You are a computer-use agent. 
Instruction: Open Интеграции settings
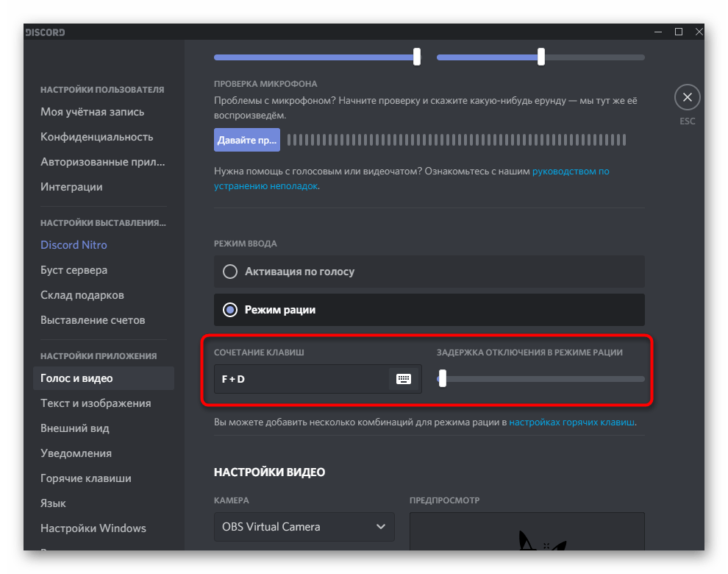pyautogui.click(x=71, y=187)
